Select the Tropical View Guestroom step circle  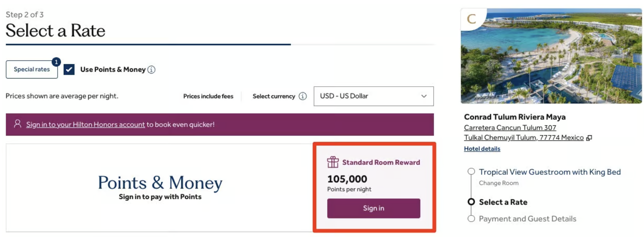471,172
